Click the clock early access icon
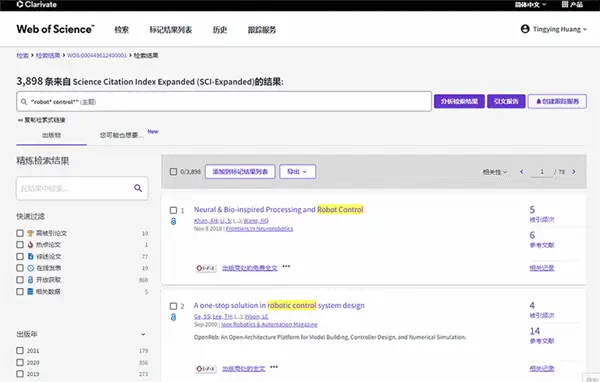Image resolution: width=600 pixels, height=382 pixels. tap(31, 268)
